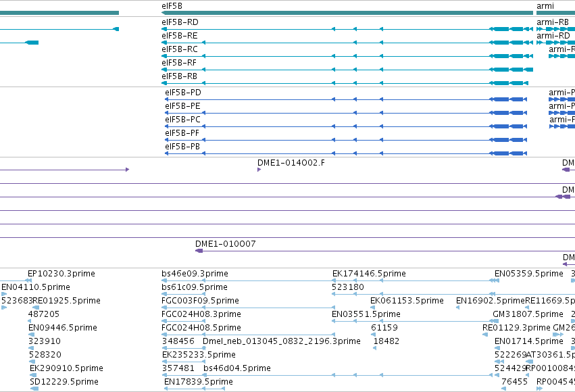Select the EN01714.5prime EST
The height and width of the screenshot is (392, 575).
coord(529,341)
